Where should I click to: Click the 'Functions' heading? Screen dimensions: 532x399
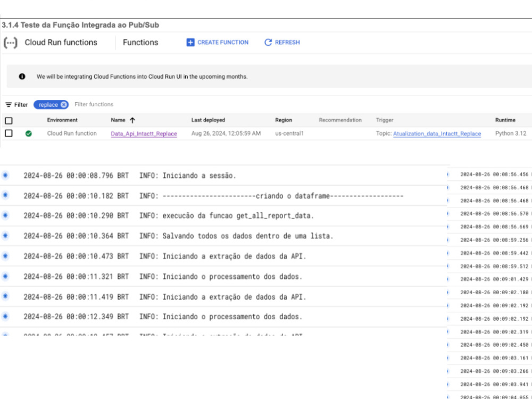[x=140, y=43]
